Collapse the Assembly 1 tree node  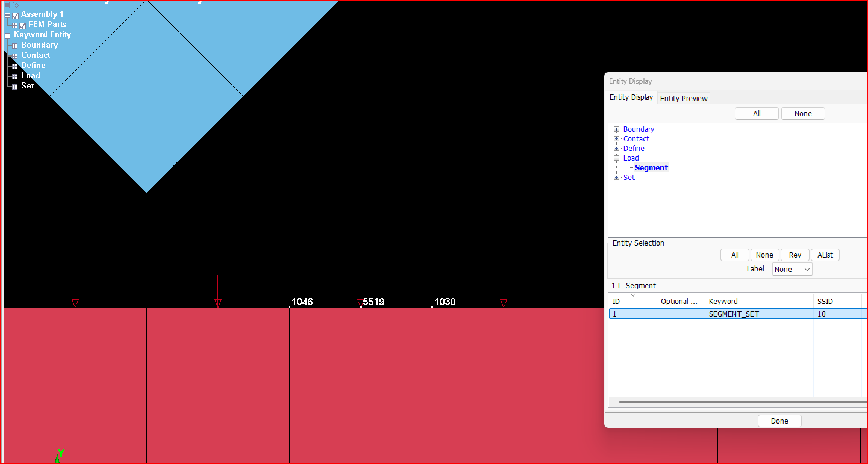(7, 15)
